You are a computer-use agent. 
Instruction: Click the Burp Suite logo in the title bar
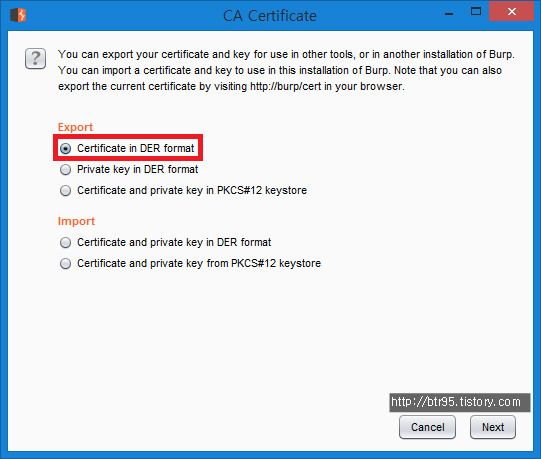[x=18, y=15]
